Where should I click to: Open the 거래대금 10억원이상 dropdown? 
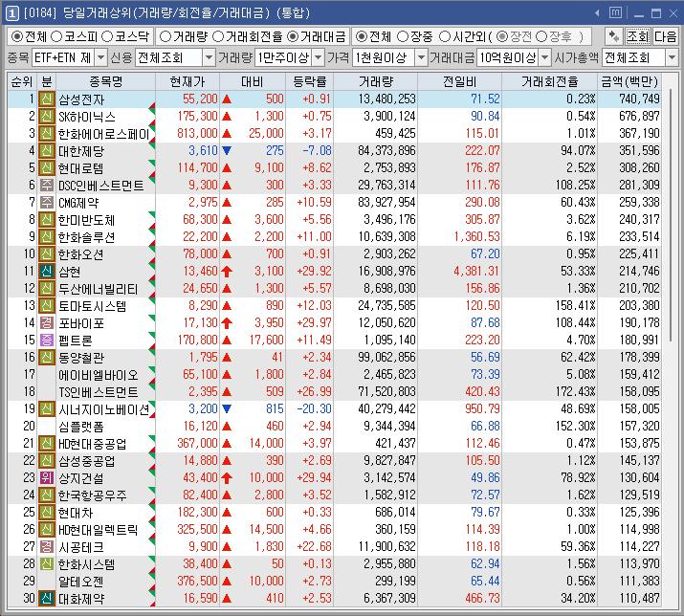pos(545,57)
